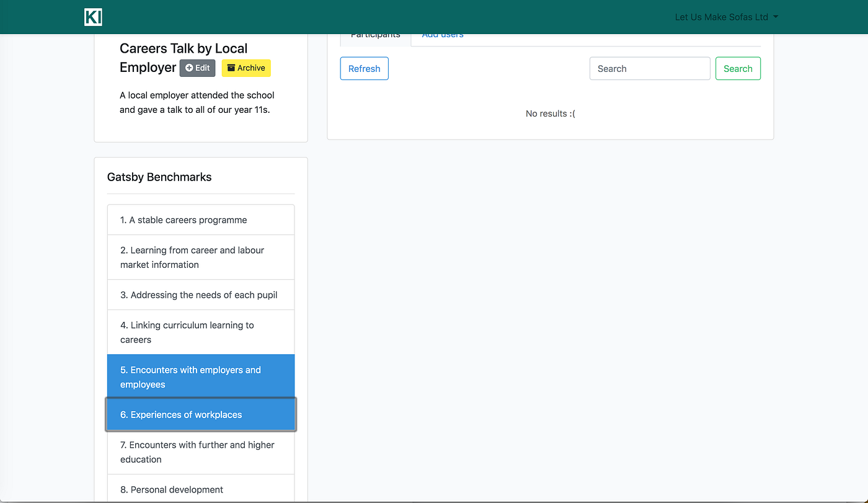
Task: Select 2. Learning from career and labour market information
Action: click(201, 257)
